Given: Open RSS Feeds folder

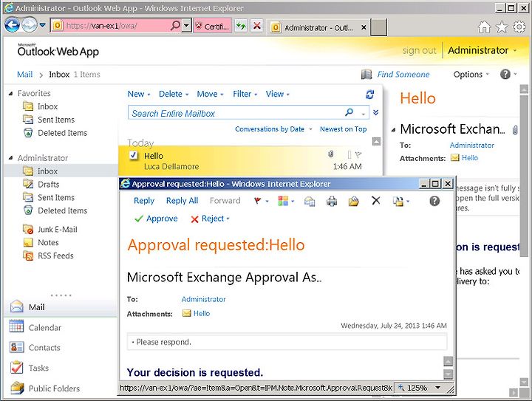Looking at the screenshot, I should point(55,256).
